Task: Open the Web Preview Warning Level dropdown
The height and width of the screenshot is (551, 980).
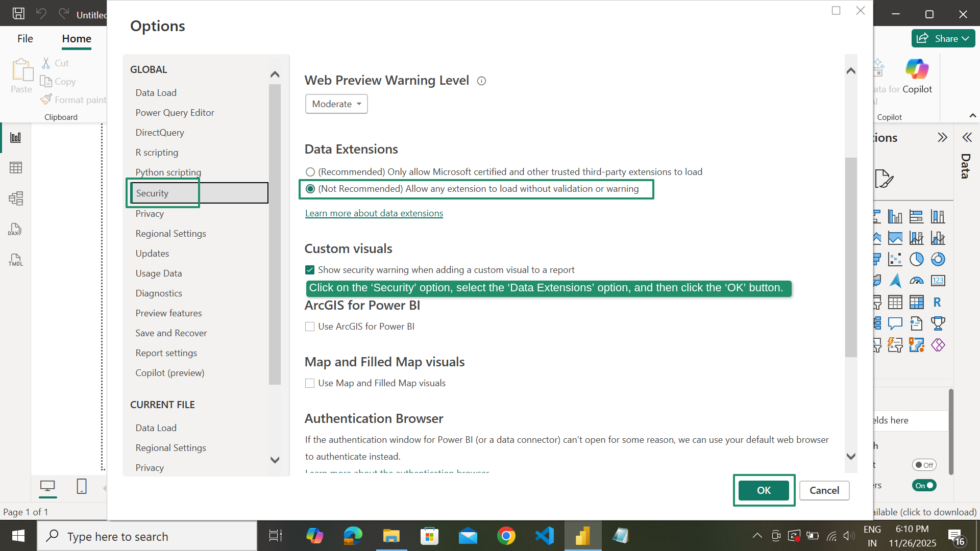Action: pos(336,104)
